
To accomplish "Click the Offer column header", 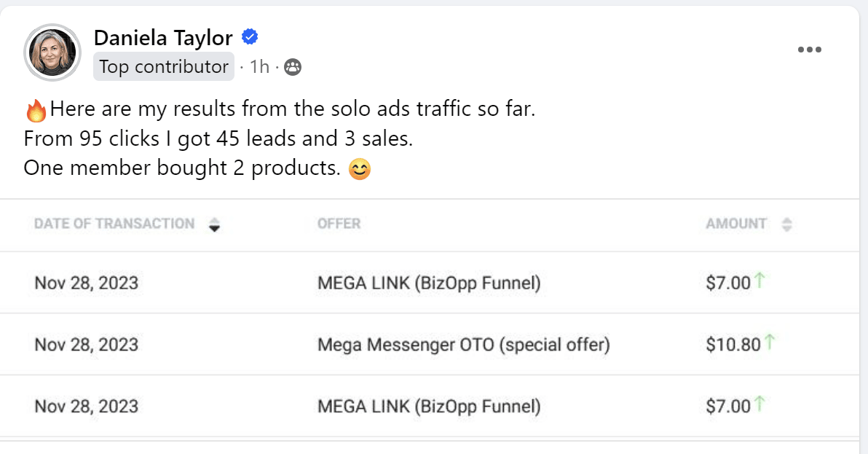I will 339,224.
